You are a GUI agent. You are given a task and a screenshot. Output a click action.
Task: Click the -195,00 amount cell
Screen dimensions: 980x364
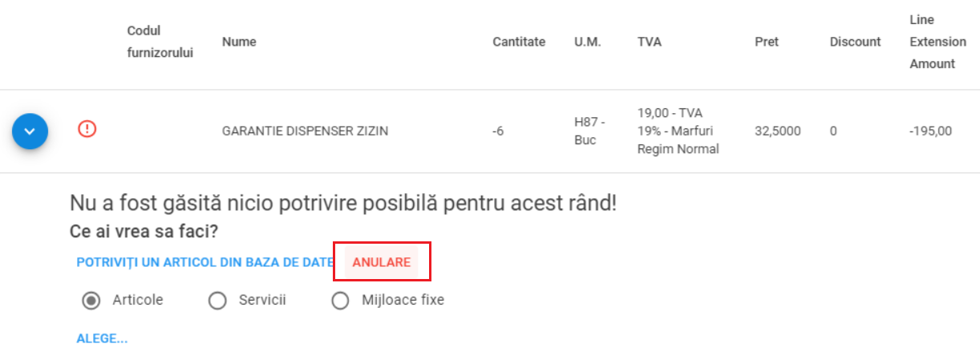(931, 131)
